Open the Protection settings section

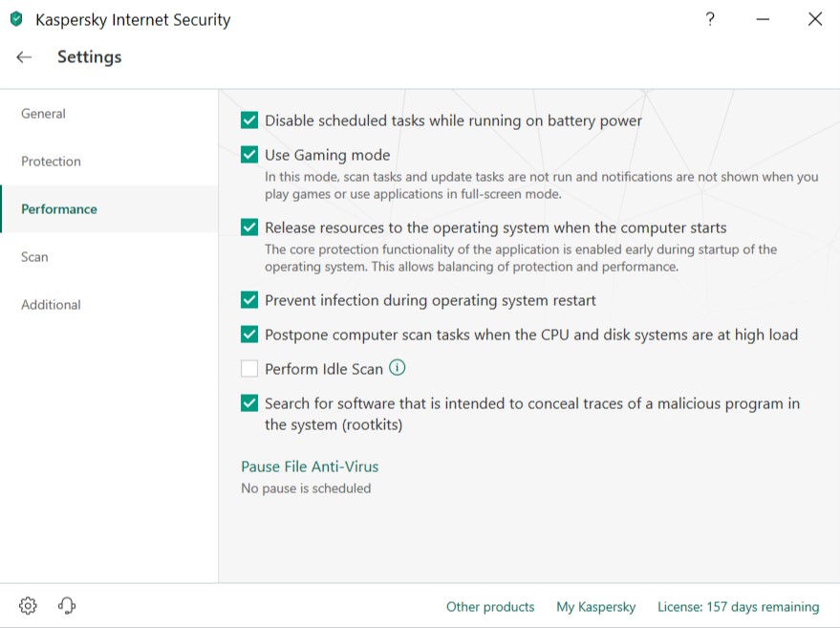pos(52,162)
